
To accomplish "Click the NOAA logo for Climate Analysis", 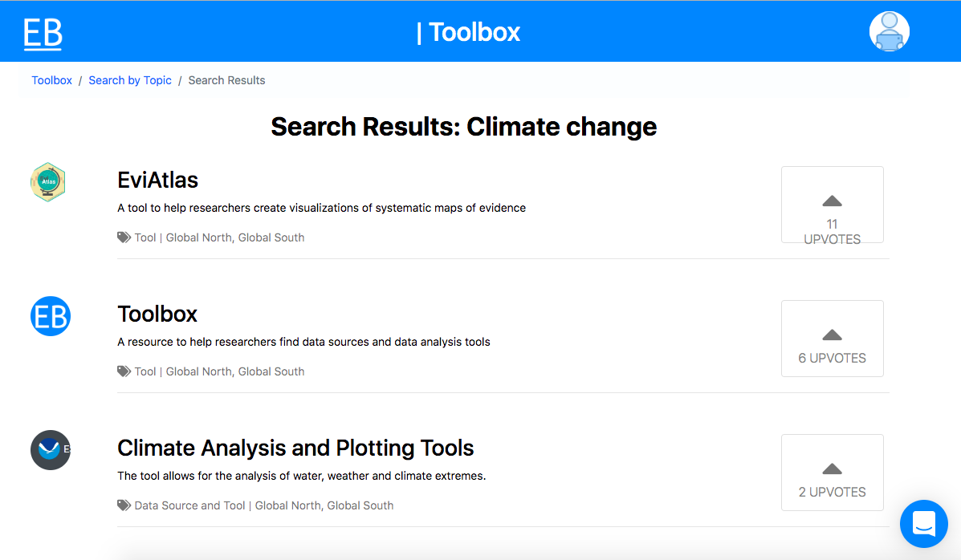I will pyautogui.click(x=51, y=450).
